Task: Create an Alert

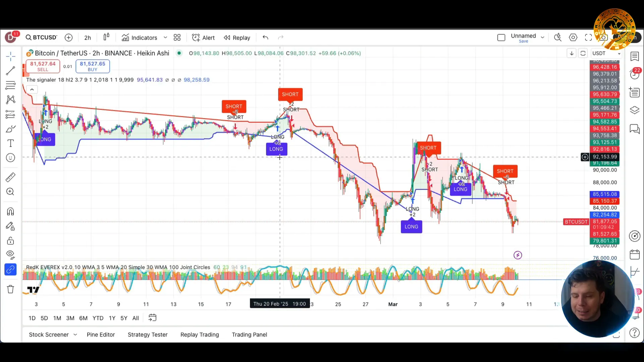Action: 203,38
